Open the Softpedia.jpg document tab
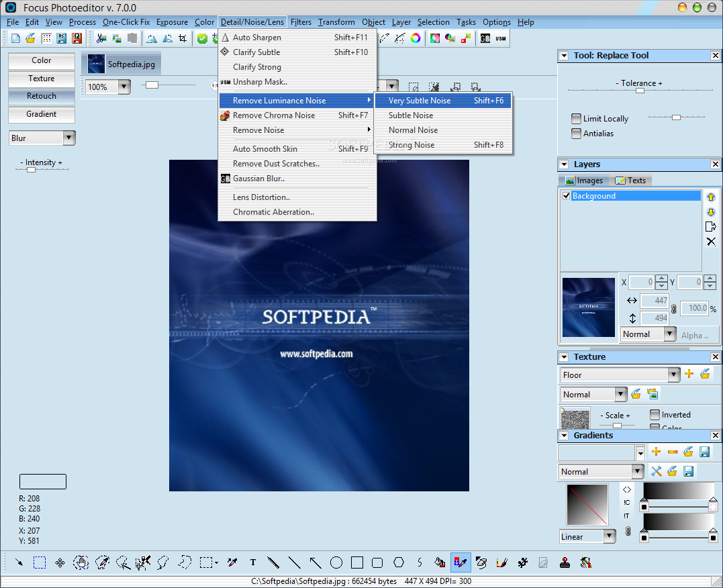 tap(123, 64)
